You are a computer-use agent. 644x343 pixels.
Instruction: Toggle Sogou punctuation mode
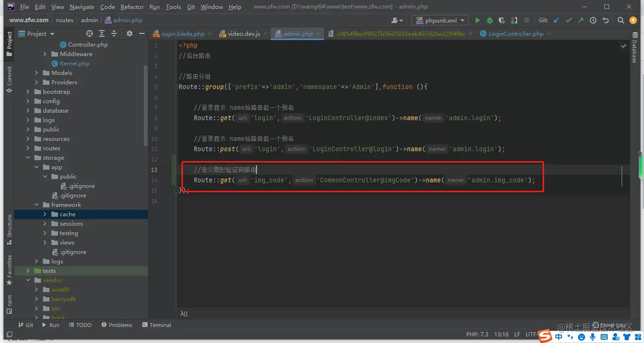click(570, 337)
